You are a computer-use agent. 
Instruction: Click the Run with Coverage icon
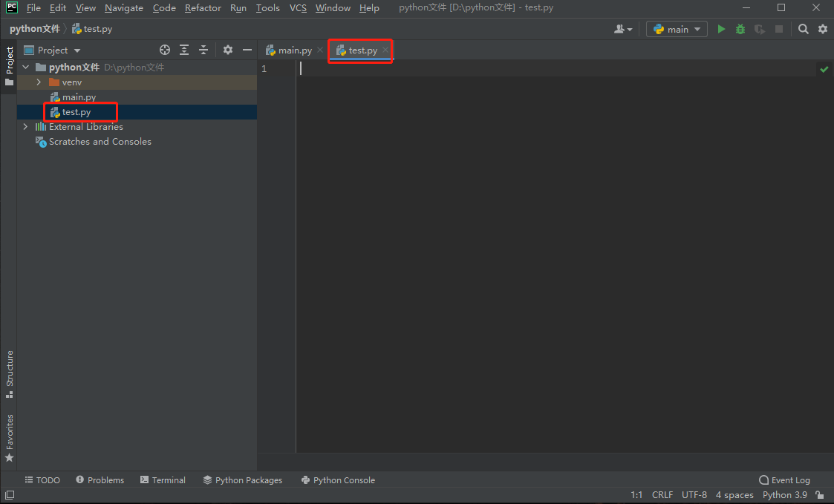coord(760,29)
